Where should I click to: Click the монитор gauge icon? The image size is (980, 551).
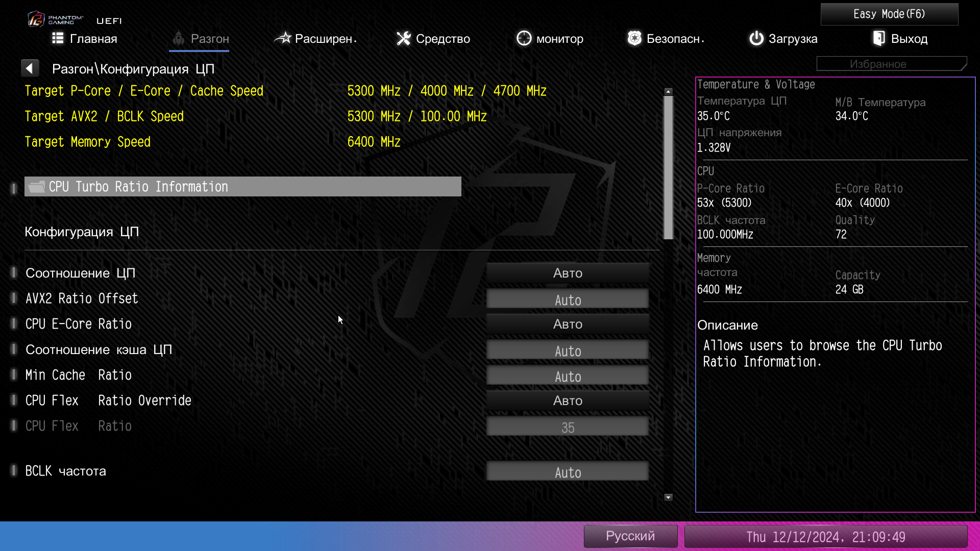524,38
